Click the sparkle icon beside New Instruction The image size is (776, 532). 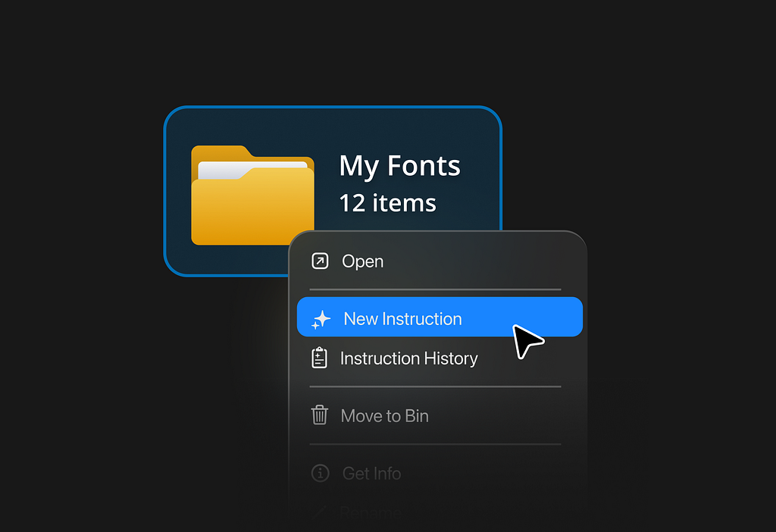pyautogui.click(x=321, y=319)
